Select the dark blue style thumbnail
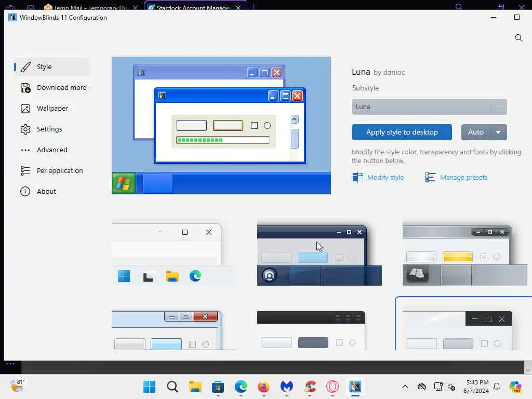Image resolution: width=532 pixels, height=399 pixels. [320, 254]
